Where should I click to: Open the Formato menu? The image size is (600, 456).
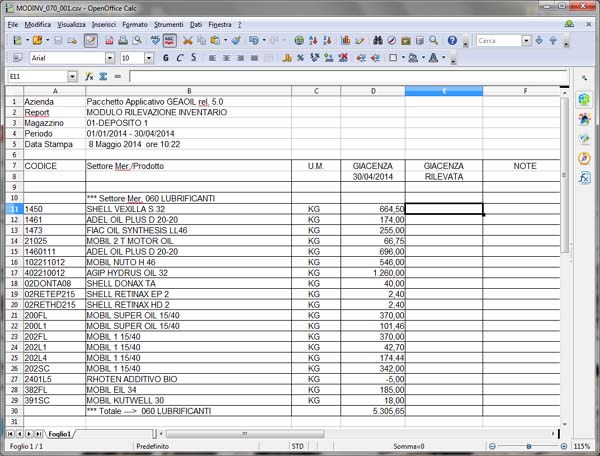135,24
